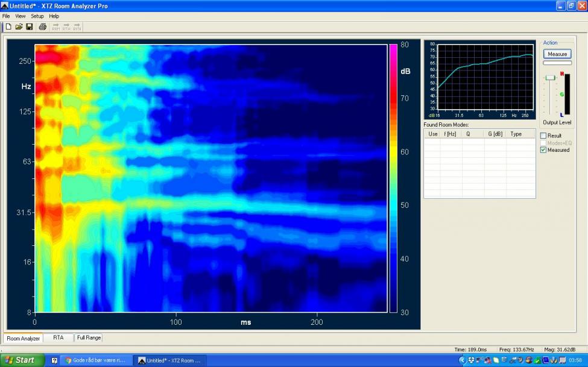The width and height of the screenshot is (588, 367).
Task: Click the RTN arrow toolbar icon
Action: pos(77,27)
